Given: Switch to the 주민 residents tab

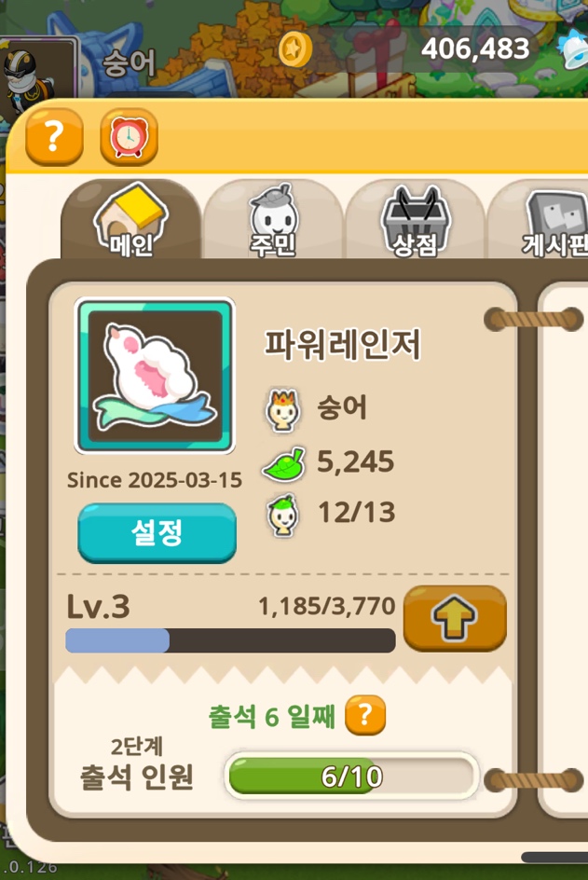Looking at the screenshot, I should [x=273, y=220].
